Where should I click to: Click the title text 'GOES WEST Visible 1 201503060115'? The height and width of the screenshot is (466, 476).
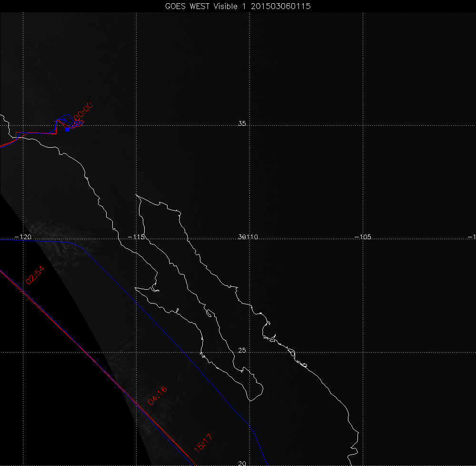tap(238, 6)
